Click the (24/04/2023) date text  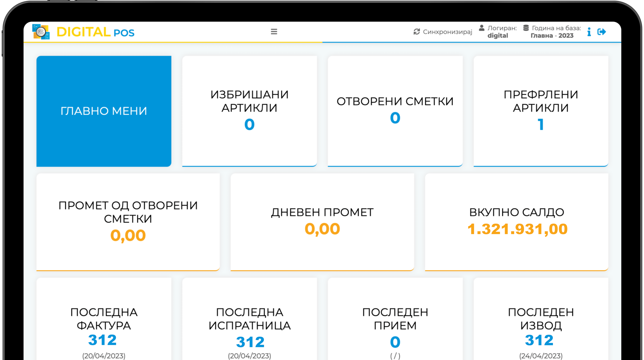pos(541,356)
